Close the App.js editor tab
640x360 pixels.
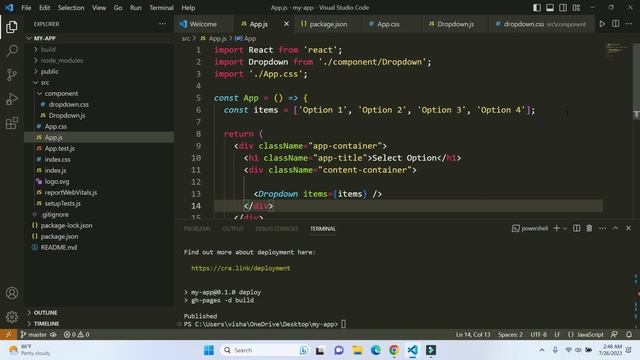(286, 24)
